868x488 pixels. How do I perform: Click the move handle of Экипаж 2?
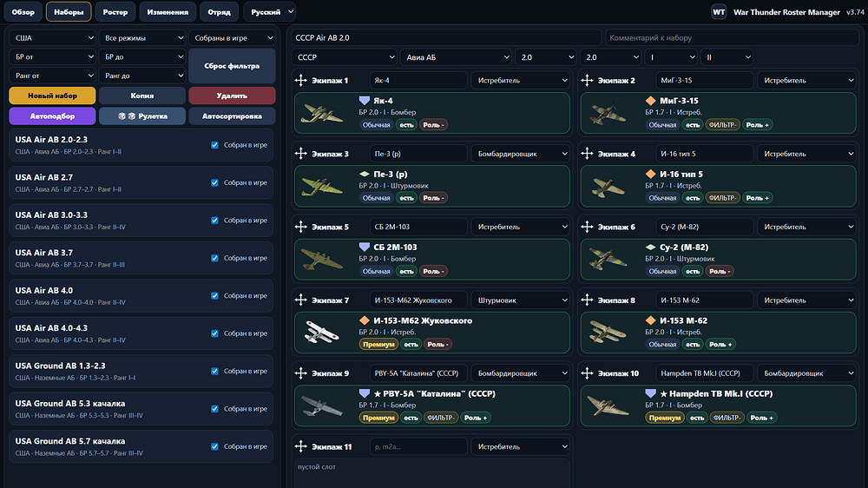click(587, 80)
